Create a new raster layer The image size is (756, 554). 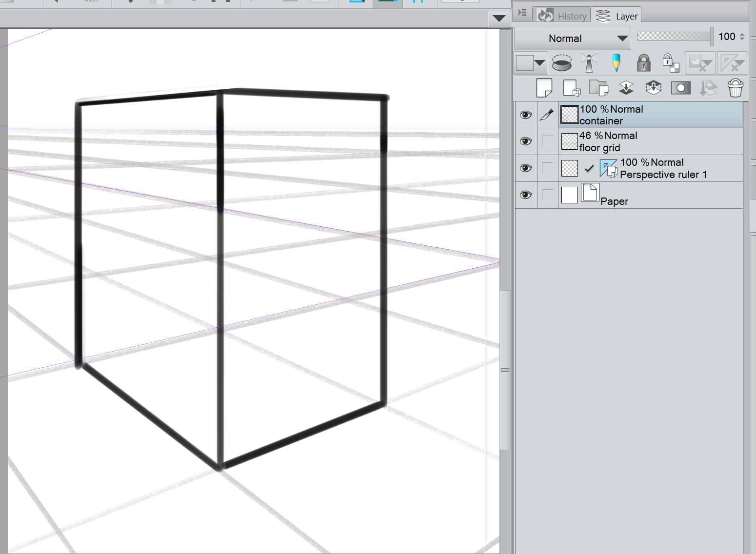coord(544,88)
